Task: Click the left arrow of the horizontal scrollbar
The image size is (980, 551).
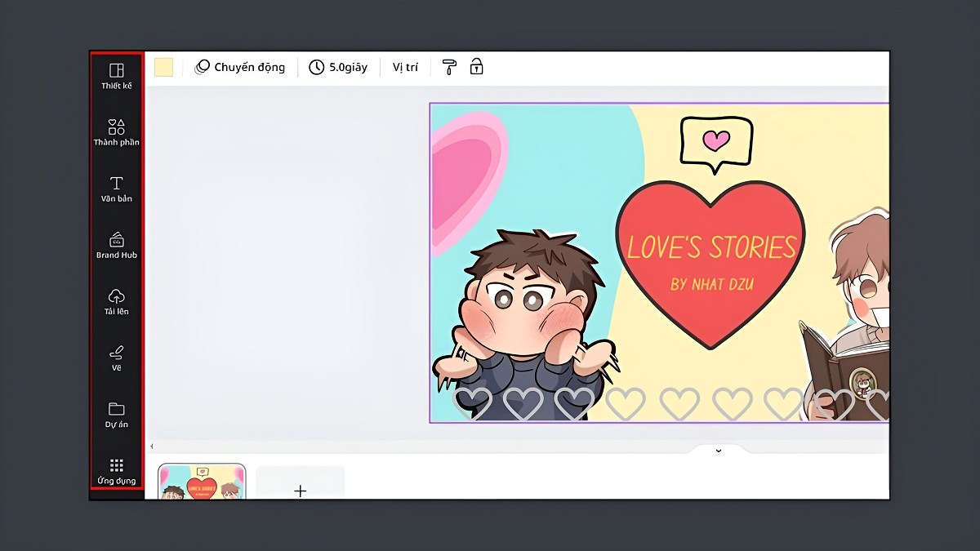Action: pyautogui.click(x=151, y=447)
